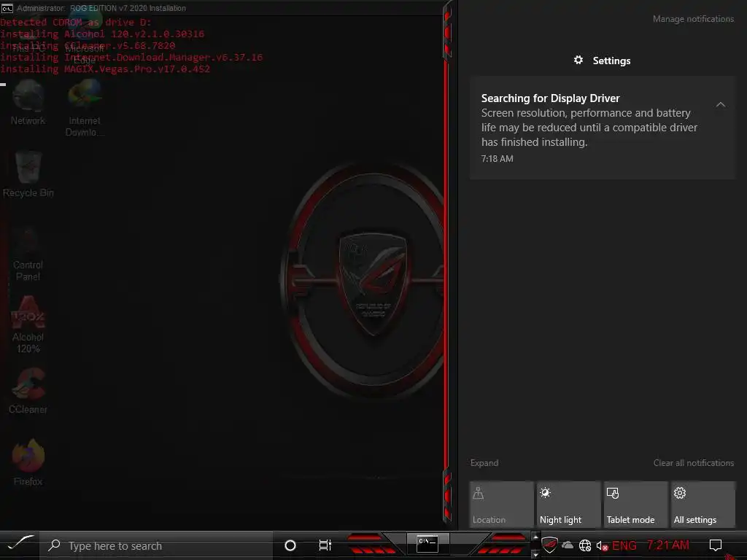Image resolution: width=747 pixels, height=560 pixels.
Task: Open the Recycle Bin desktop icon
Action: click(x=28, y=174)
